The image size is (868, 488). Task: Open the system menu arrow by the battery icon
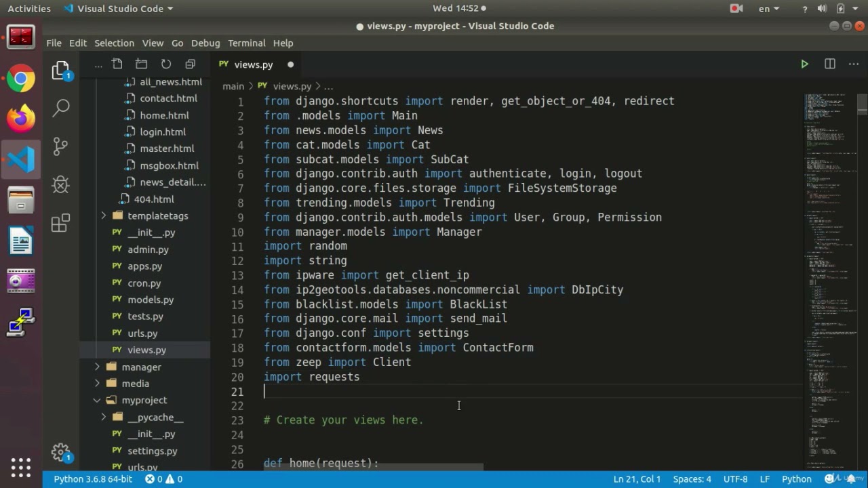tap(856, 9)
